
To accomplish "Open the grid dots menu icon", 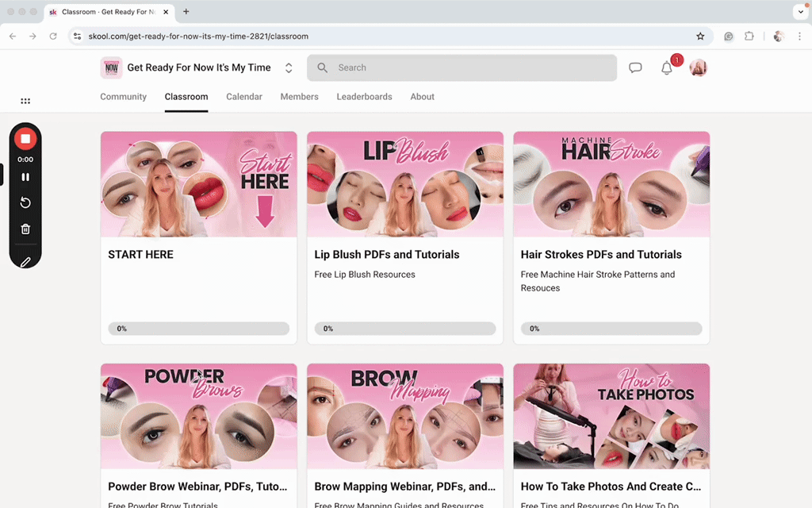I will [x=25, y=101].
